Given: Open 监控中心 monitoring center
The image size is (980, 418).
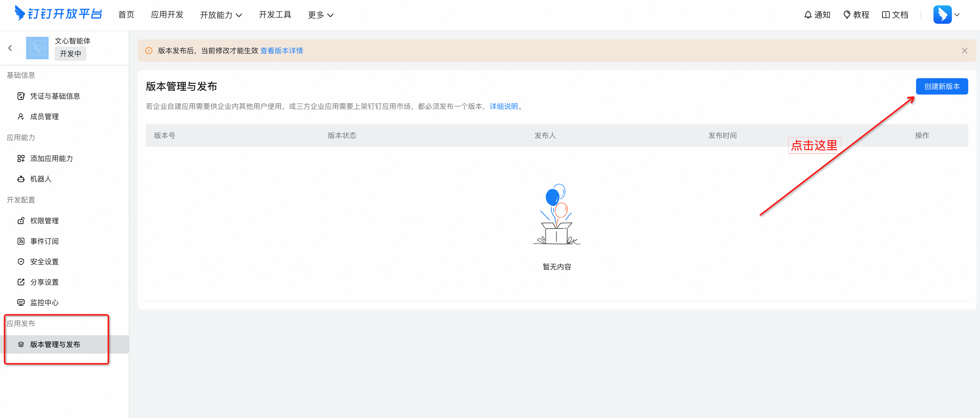Looking at the screenshot, I should click(44, 303).
